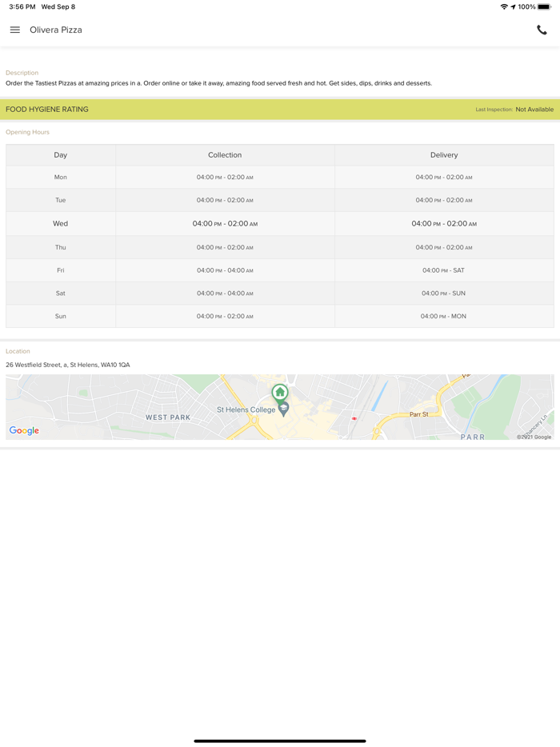Tap the red rail station marker on map
The width and height of the screenshot is (560, 747).
(x=354, y=418)
